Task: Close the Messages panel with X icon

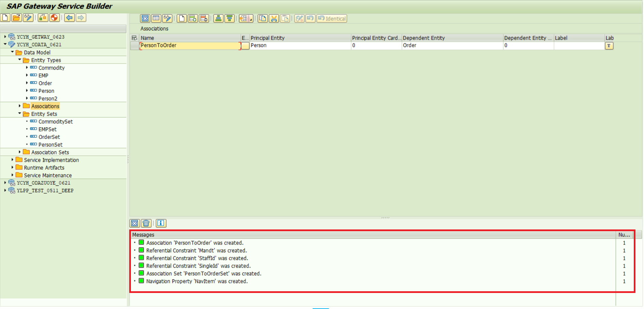Action: click(135, 223)
